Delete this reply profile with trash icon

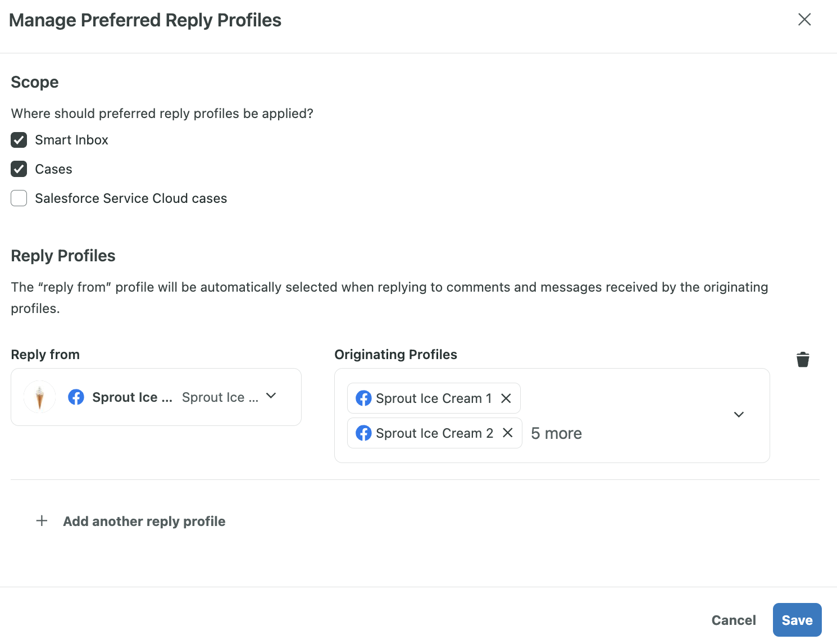pos(803,359)
